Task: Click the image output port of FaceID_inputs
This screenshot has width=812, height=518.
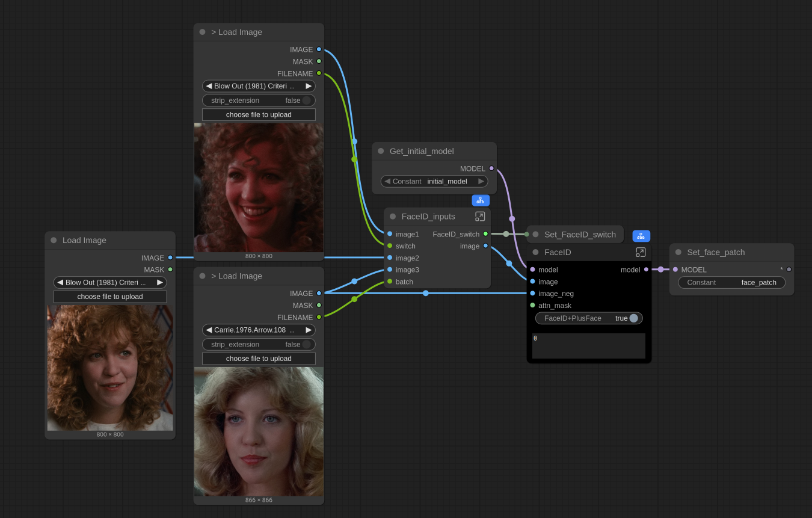Action: (485, 246)
